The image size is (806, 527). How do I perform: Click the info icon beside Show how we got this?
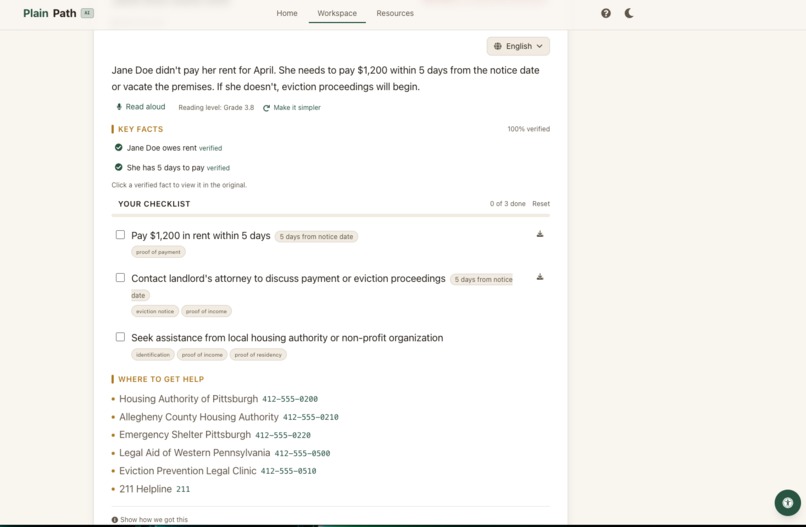(115, 520)
